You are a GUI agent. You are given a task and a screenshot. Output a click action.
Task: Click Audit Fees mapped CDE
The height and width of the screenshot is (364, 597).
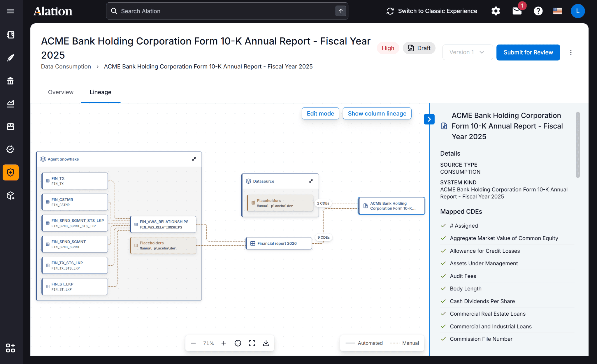[463, 276]
